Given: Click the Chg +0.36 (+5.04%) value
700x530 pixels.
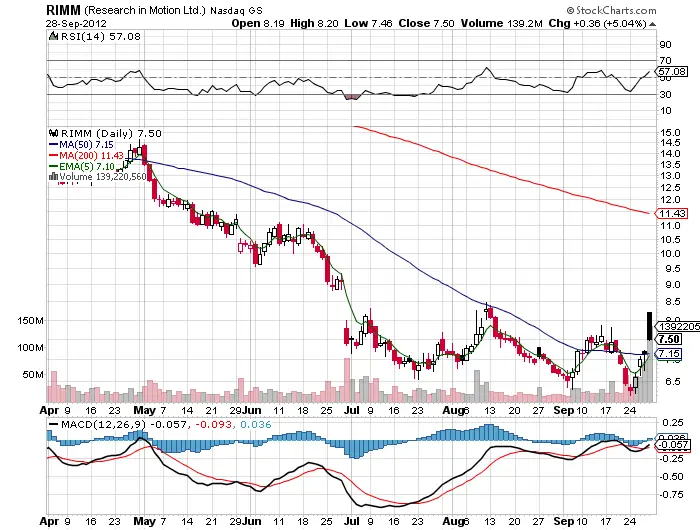Looking at the screenshot, I should coord(597,23).
